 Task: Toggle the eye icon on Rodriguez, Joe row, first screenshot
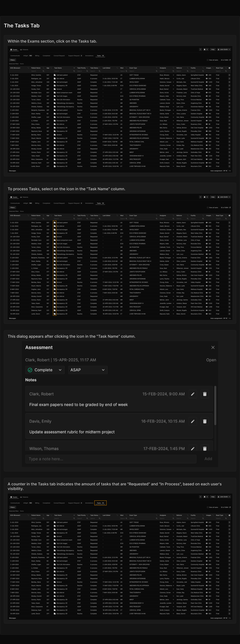[x=207, y=79]
